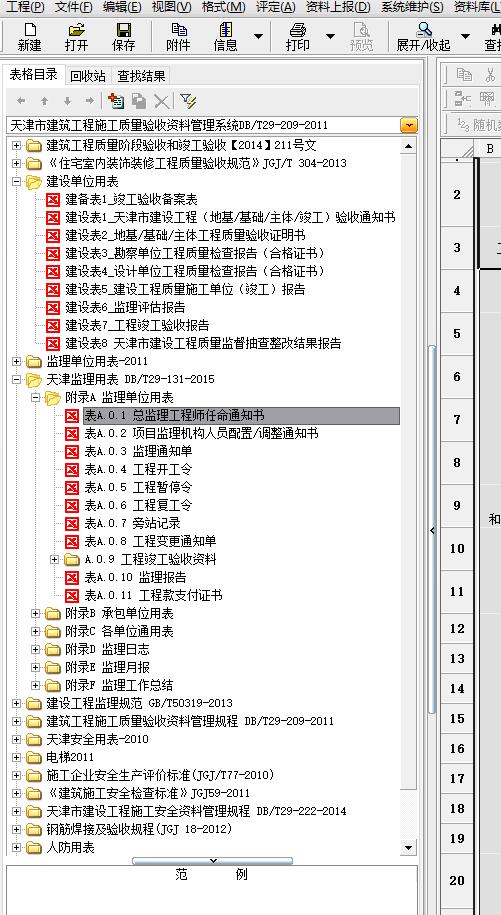
Task: Click the filter icon in tree toolbar
Action: [x=188, y=101]
